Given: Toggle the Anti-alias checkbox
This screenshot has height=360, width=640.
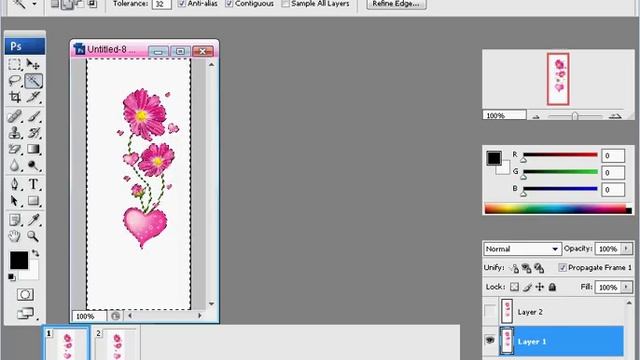Looking at the screenshot, I should pyautogui.click(x=182, y=4).
